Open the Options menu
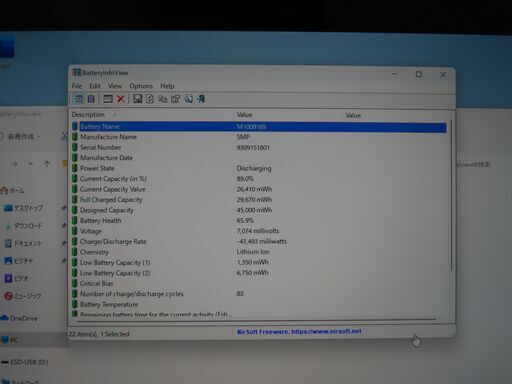The width and height of the screenshot is (512, 384). [x=141, y=86]
